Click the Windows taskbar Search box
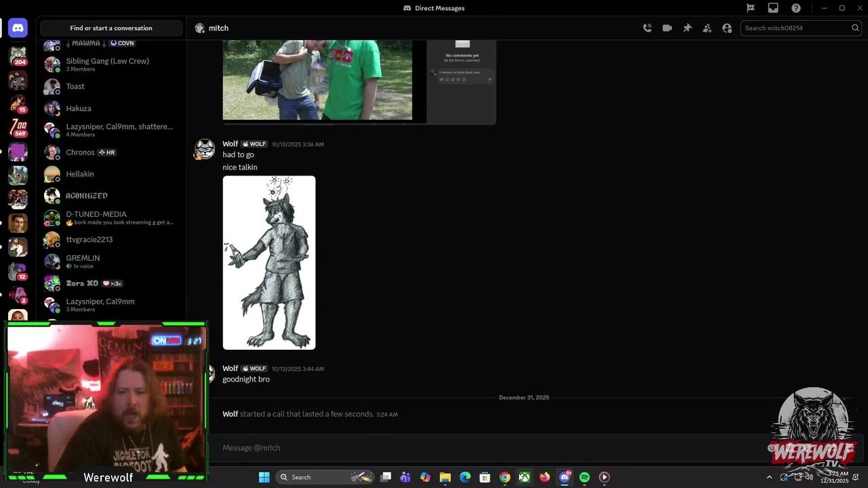Image resolution: width=868 pixels, height=488 pixels. 324,477
